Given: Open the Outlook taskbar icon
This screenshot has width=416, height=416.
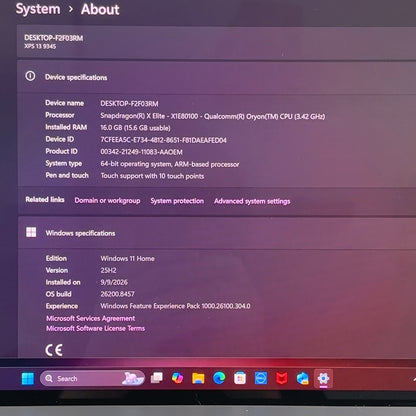Looking at the screenshot, I should pos(302,379).
